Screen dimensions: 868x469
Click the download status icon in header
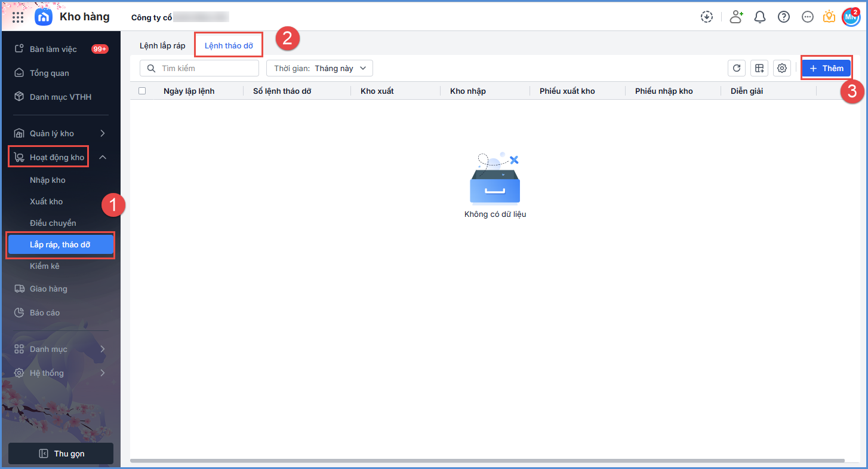pos(707,17)
